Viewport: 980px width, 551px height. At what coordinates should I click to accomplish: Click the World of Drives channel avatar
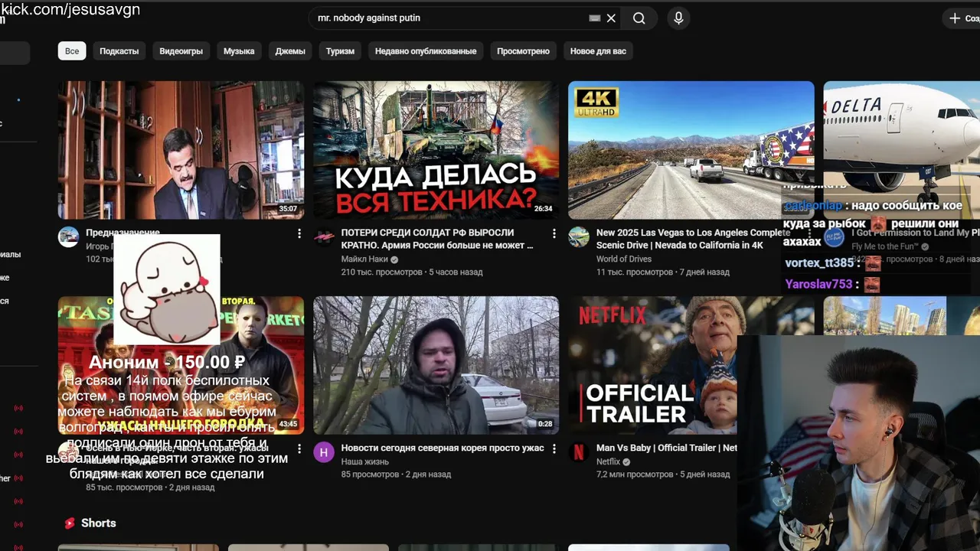pos(579,236)
